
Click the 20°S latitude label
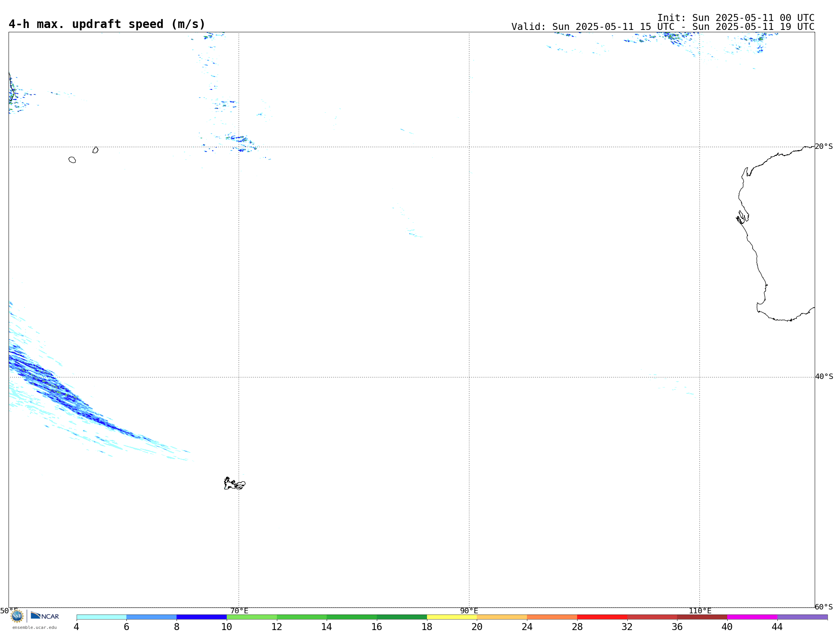pos(824,147)
